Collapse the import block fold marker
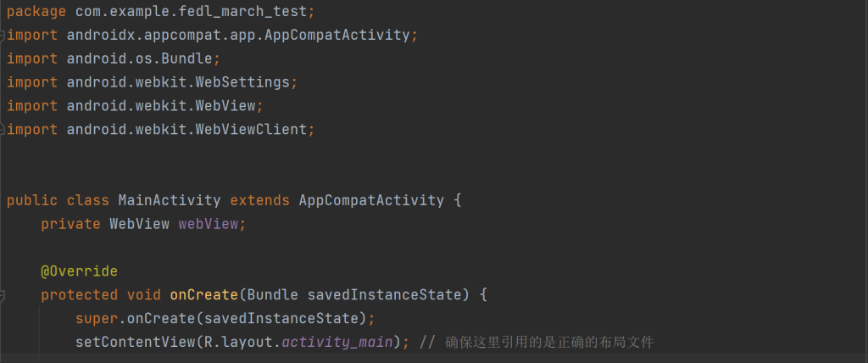The image size is (868, 363). [3, 36]
